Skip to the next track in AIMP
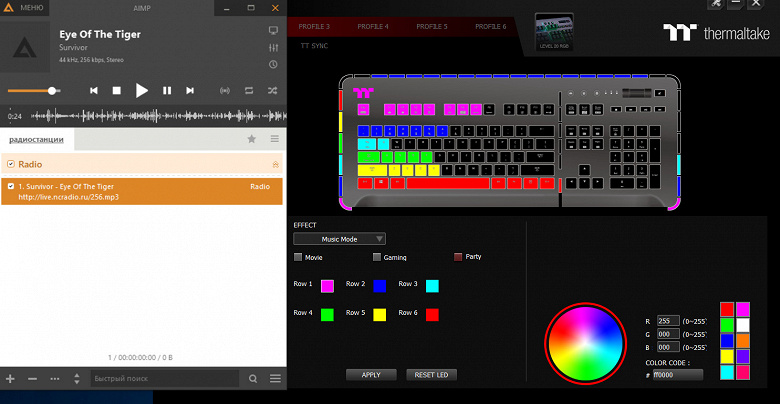The height and width of the screenshot is (404, 780). point(190,91)
